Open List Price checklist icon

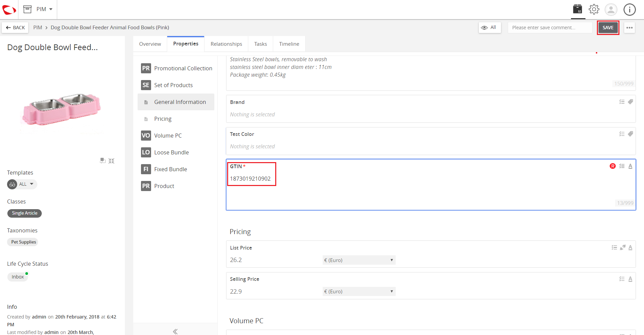tap(614, 248)
